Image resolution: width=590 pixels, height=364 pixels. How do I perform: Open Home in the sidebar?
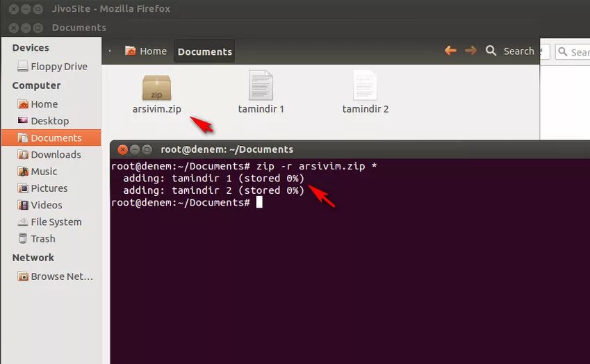coord(38,104)
